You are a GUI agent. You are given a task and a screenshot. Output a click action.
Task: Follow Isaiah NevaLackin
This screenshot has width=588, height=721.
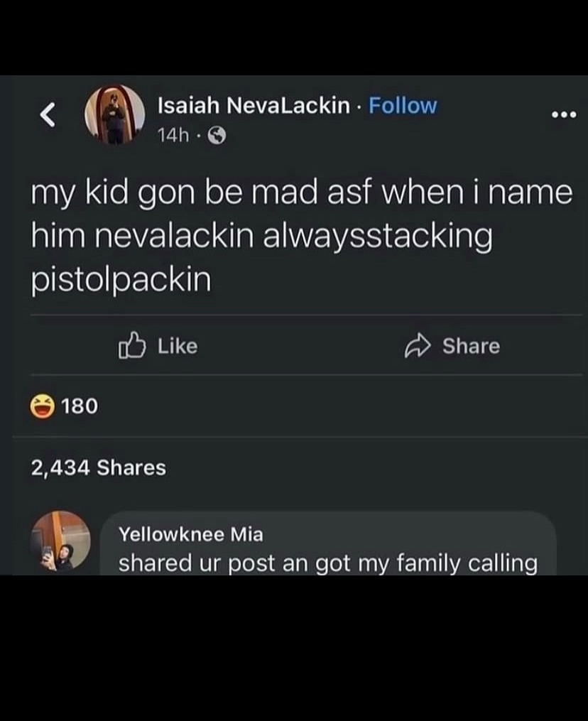point(403,106)
